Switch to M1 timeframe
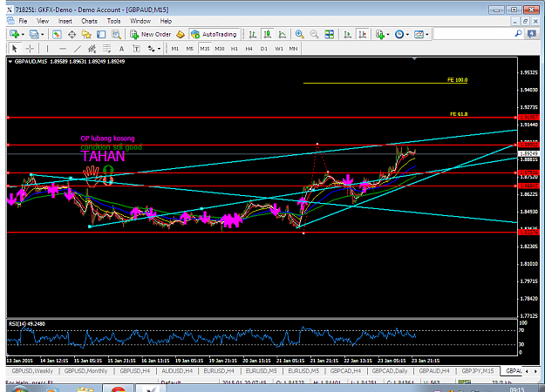 coord(175,49)
